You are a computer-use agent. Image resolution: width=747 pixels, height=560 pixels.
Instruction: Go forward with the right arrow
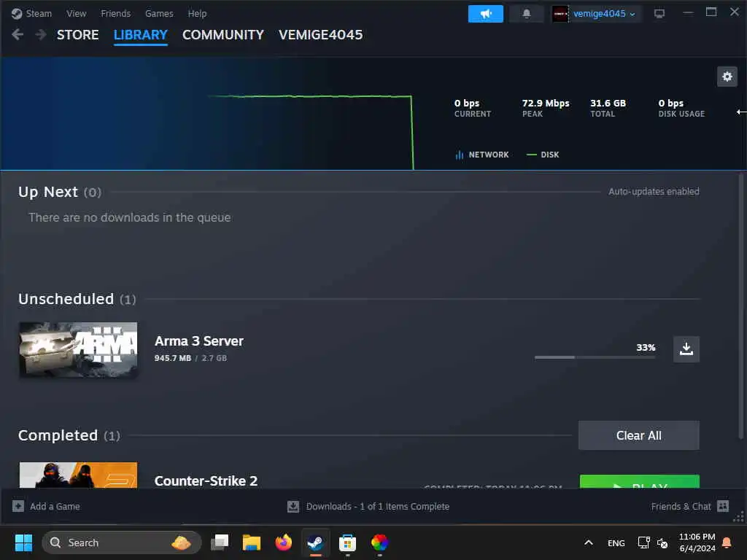point(41,34)
